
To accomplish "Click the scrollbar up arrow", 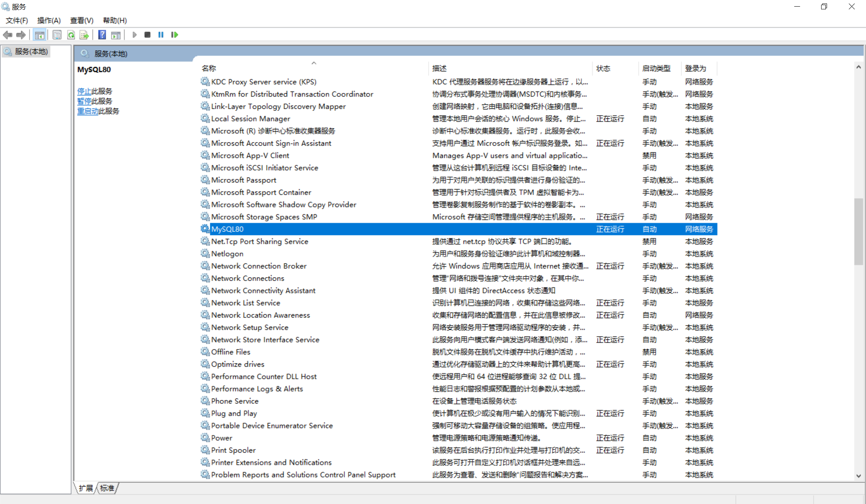I will (x=858, y=67).
